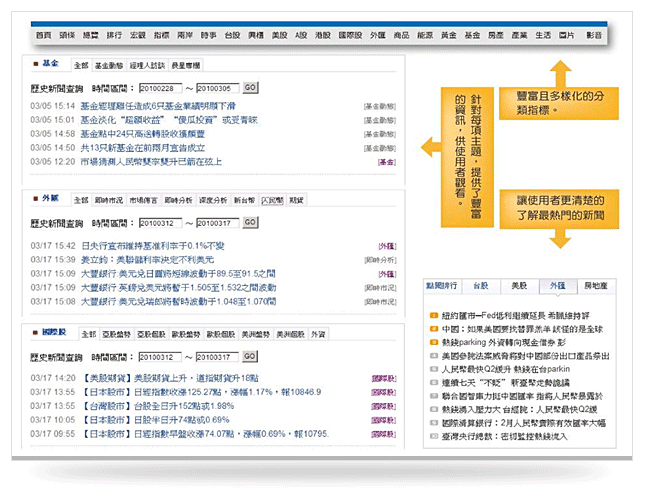Switch to 經理人訪談 tab in 基金 section
This screenshot has width=653, height=503.
coord(148,64)
